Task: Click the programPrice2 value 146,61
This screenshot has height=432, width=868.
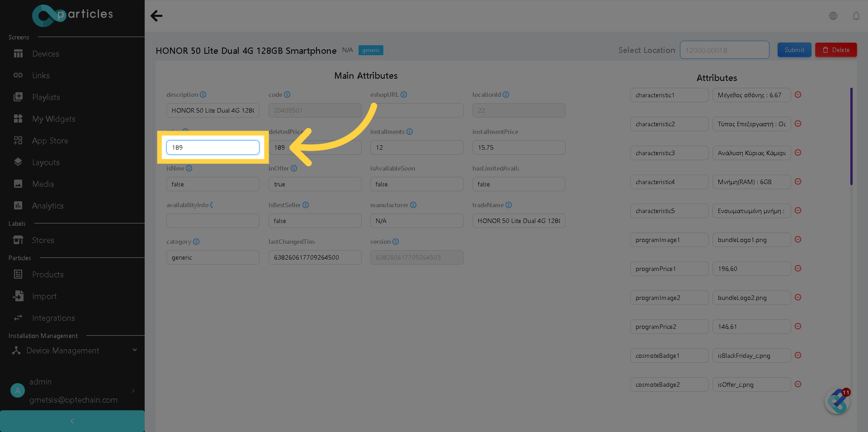Action: pyautogui.click(x=751, y=327)
